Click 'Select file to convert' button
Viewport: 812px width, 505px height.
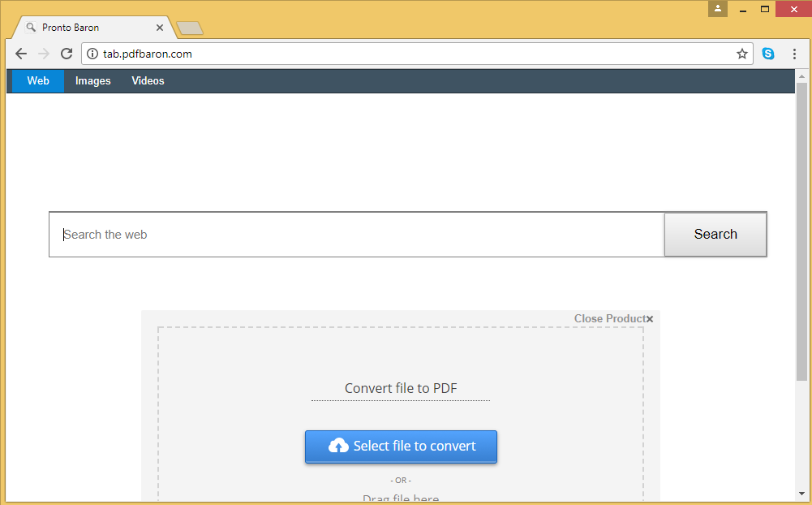coord(401,447)
